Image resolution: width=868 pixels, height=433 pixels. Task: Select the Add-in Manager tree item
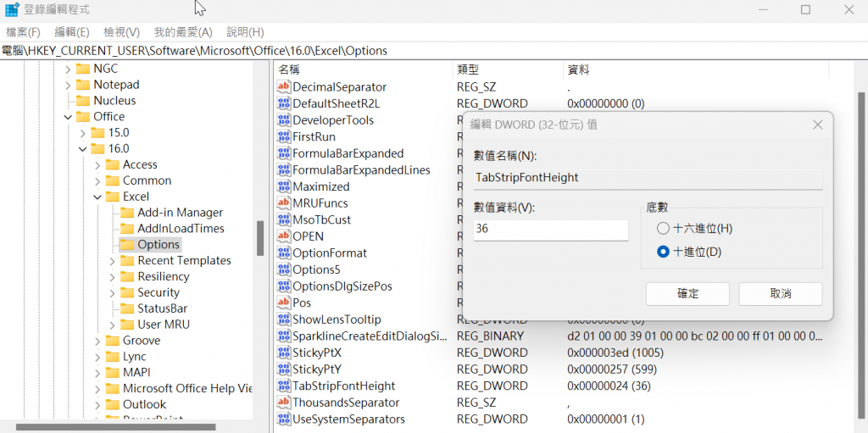[x=180, y=213]
